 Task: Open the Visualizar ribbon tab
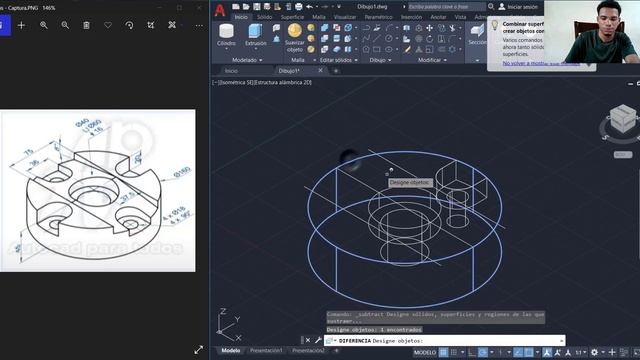[345, 17]
